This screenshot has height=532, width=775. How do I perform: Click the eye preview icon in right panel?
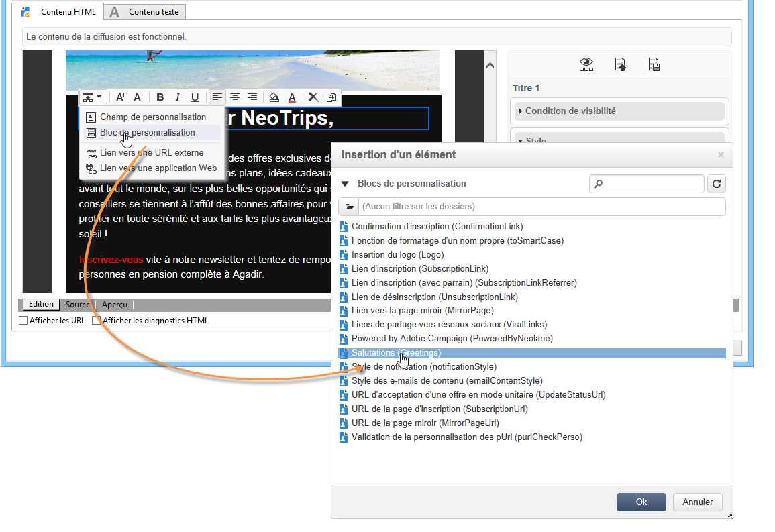pos(586,64)
